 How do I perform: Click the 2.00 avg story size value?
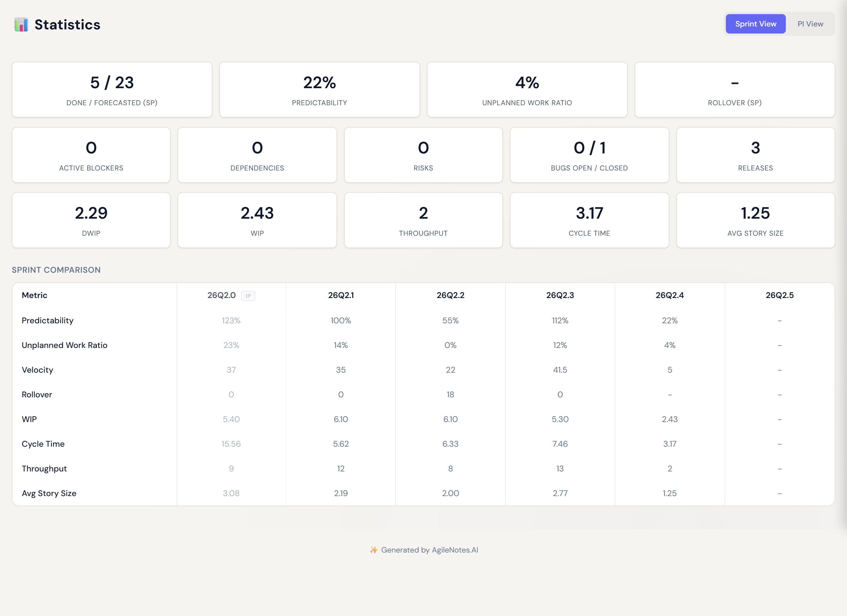450,493
